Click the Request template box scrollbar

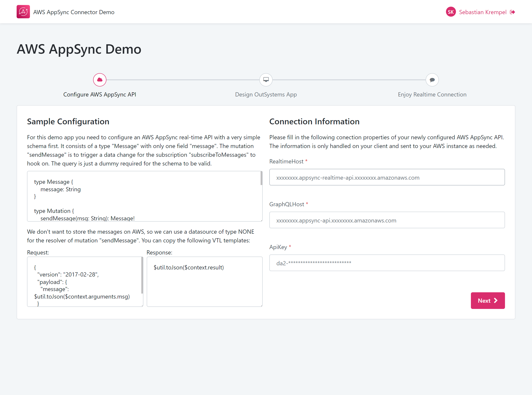tap(142, 275)
